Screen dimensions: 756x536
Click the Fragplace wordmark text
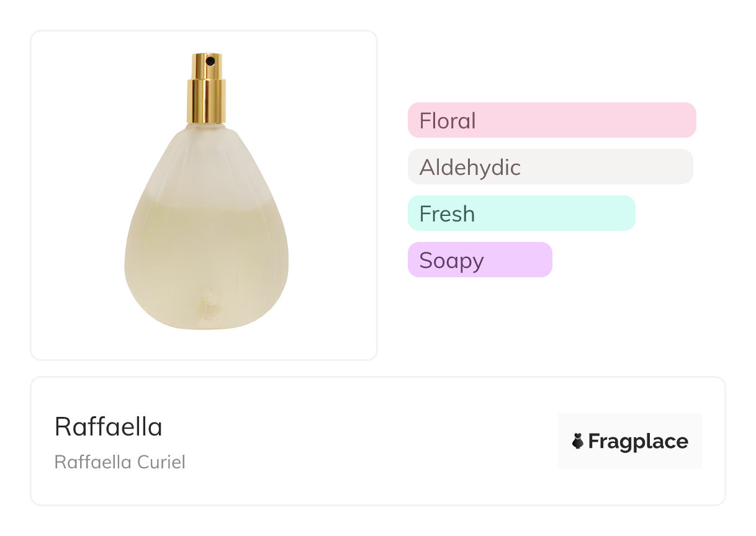pos(638,441)
